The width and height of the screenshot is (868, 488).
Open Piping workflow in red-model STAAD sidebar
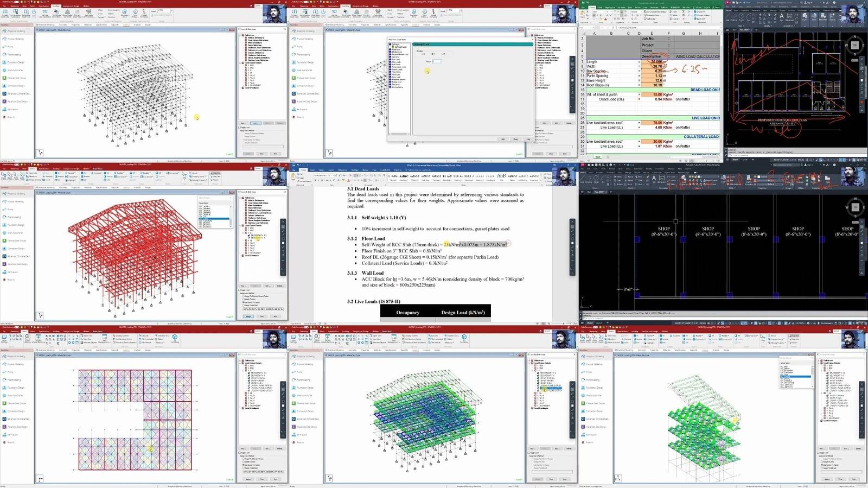click(x=10, y=210)
